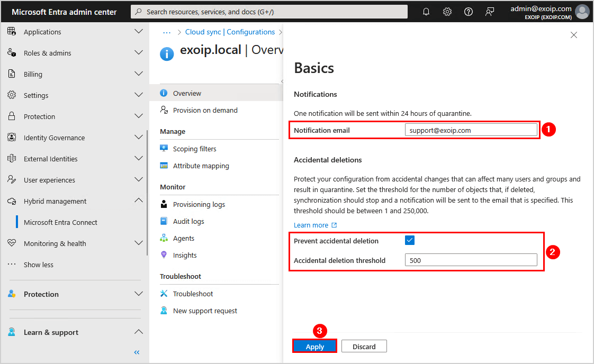Viewport: 594px width, 364px height.
Task: Collapse the sidebar with double chevron
Action: click(137, 352)
